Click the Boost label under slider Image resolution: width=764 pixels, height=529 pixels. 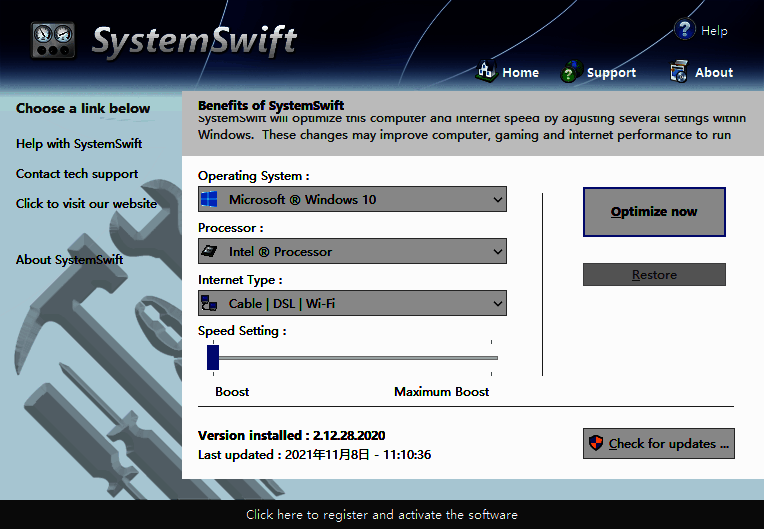(x=232, y=392)
